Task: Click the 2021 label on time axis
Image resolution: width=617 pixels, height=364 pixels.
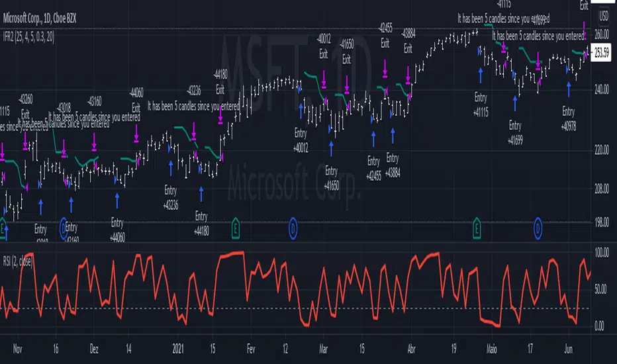Action: coord(178,349)
